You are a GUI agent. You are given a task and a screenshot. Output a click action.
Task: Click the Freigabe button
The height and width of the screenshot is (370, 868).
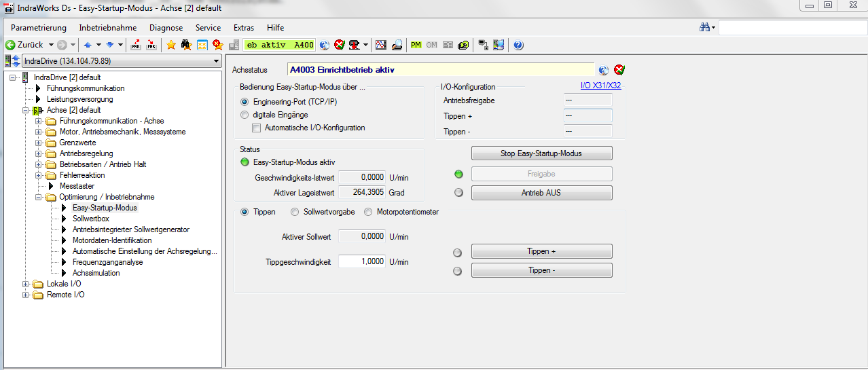click(541, 174)
